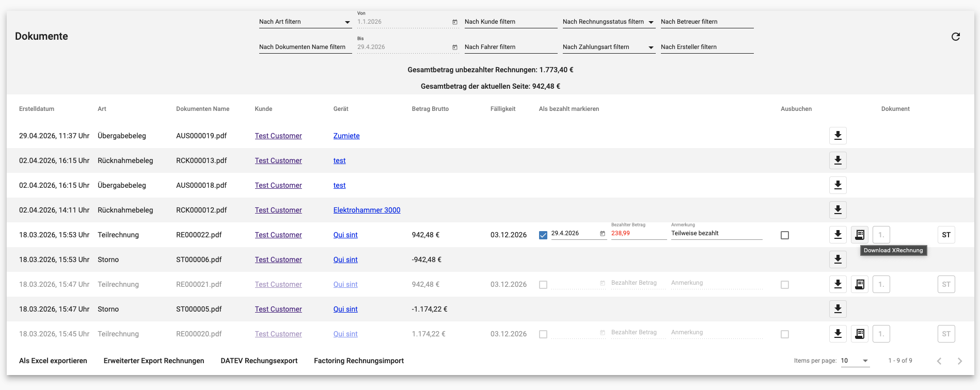
Task: Start DATEV Rechungsexport
Action: [x=259, y=361]
